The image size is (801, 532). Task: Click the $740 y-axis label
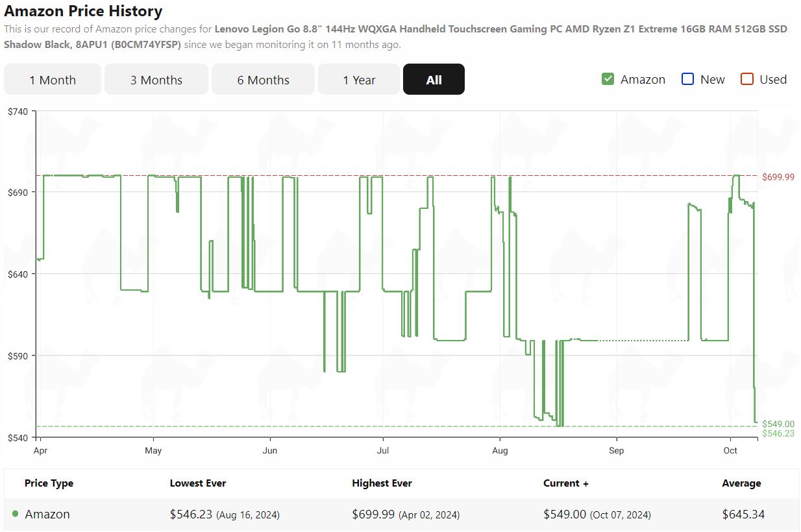tap(18, 112)
